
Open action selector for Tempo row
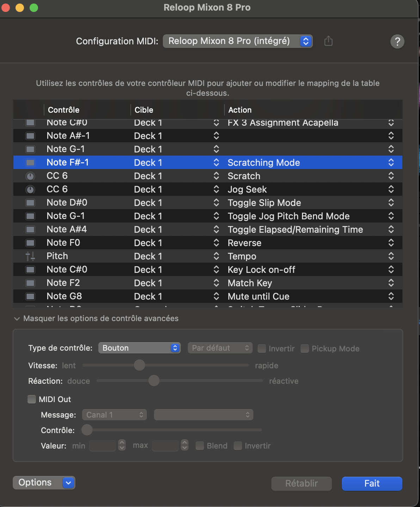(x=391, y=256)
